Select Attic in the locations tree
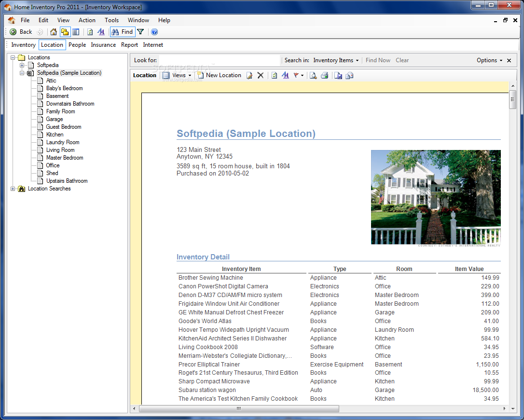The height and width of the screenshot is (420, 524). point(51,81)
